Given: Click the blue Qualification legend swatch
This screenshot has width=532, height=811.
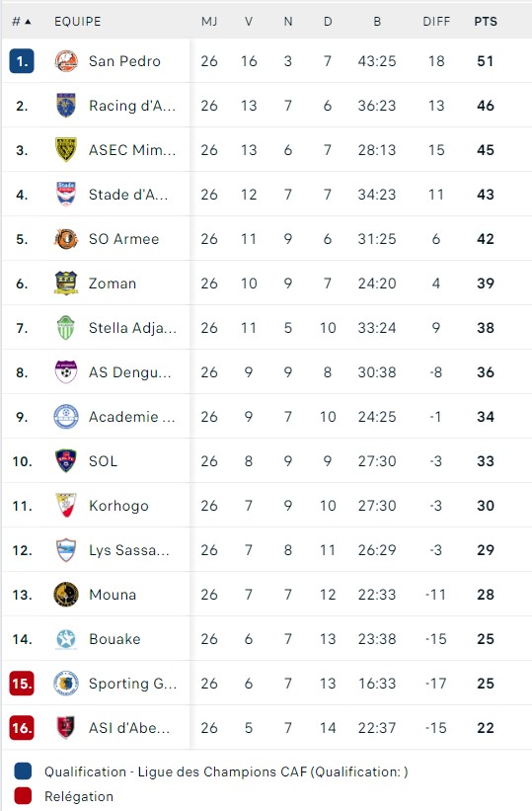Looking at the screenshot, I should click(23, 771).
